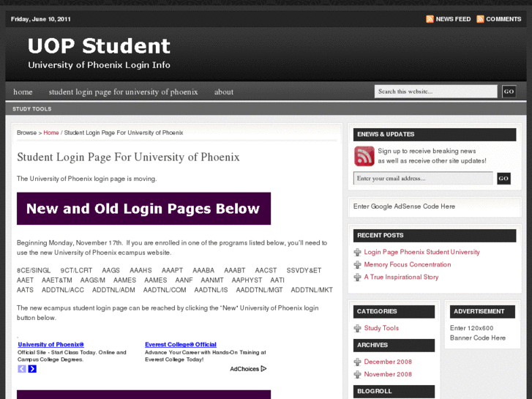The width and height of the screenshot is (532, 399).
Task: Open the December 2008 archive
Action: tap(388, 362)
